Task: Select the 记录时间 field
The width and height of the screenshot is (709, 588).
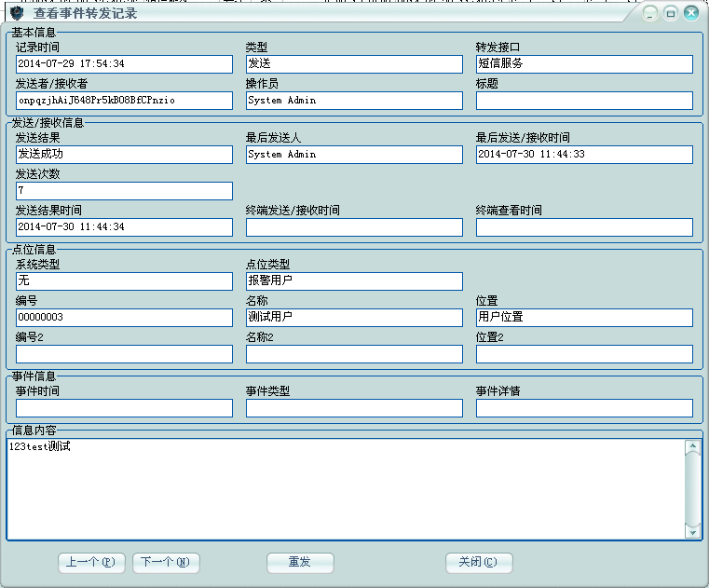Action: tap(124, 64)
